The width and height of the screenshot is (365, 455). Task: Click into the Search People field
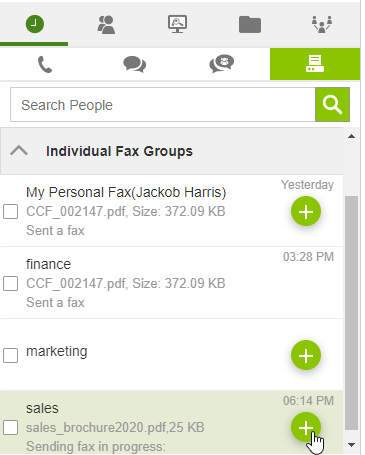pos(163,105)
